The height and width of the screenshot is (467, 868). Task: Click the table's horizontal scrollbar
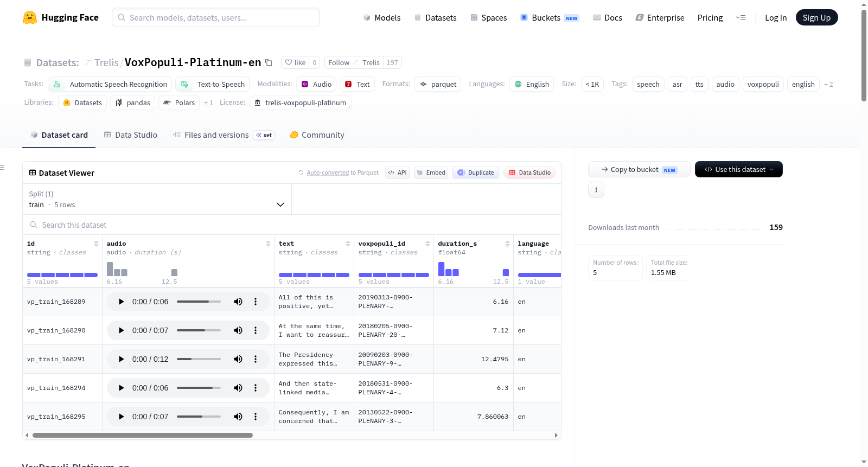coord(143,435)
